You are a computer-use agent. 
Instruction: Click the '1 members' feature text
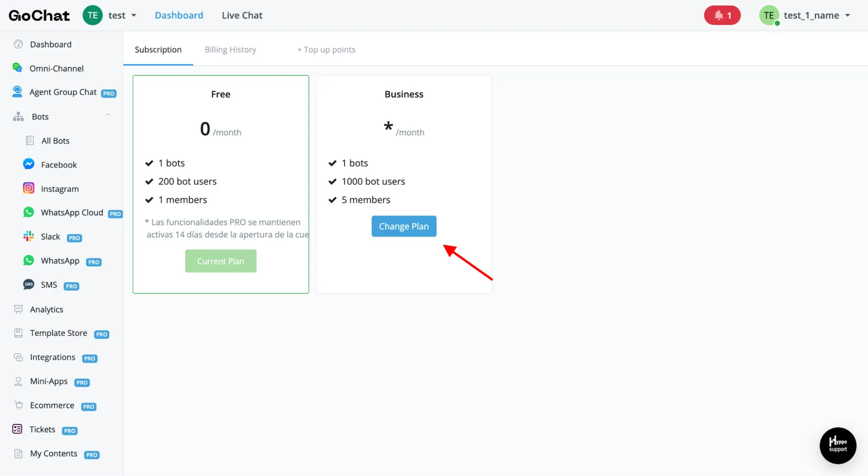[x=182, y=200]
